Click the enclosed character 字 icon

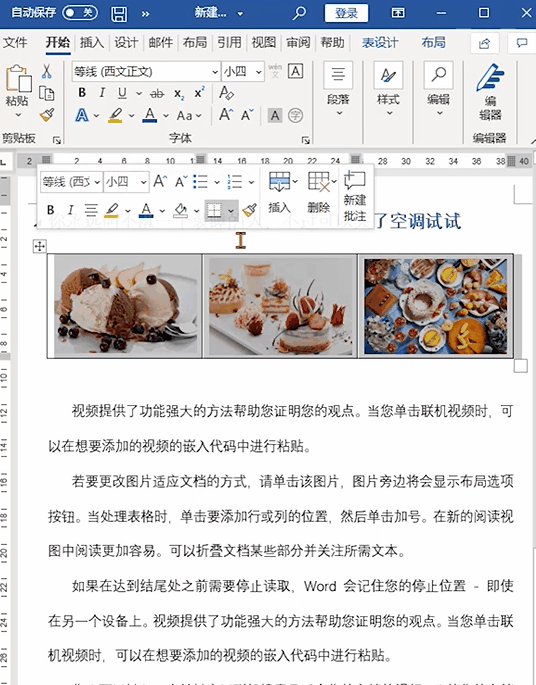tap(295, 115)
